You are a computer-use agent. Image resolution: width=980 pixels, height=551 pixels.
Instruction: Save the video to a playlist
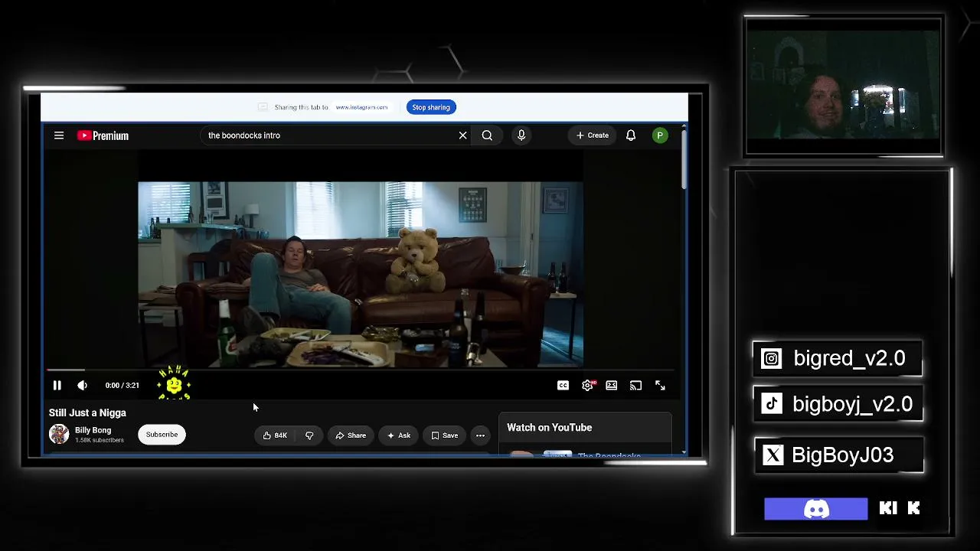click(444, 435)
